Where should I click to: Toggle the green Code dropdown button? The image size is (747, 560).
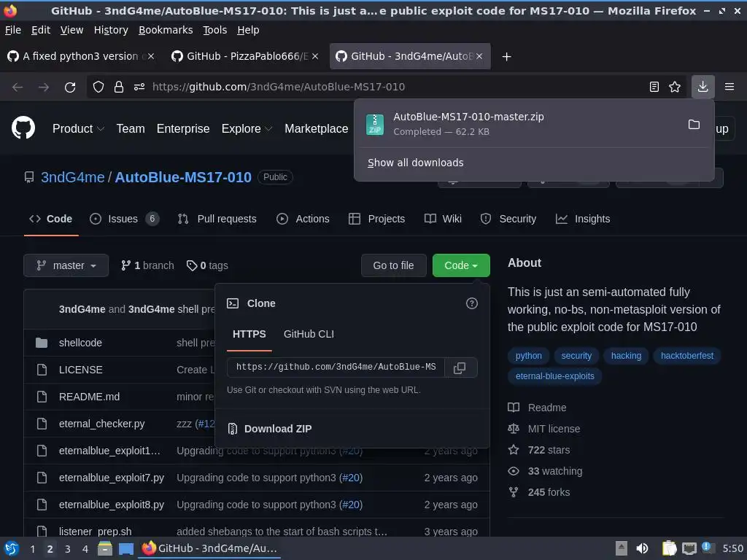(461, 265)
